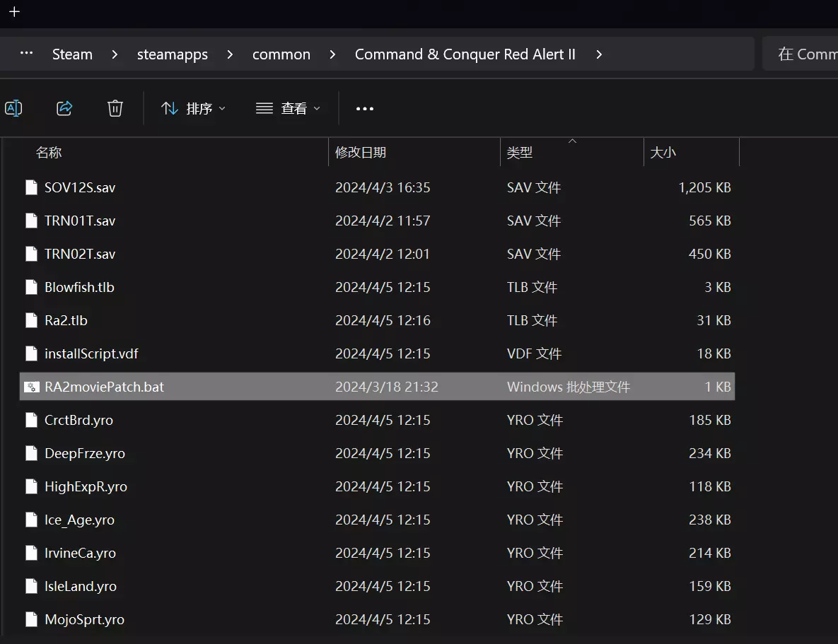Click the size value 565 KB
Viewport: 838px width, 644px height.
[710, 221]
